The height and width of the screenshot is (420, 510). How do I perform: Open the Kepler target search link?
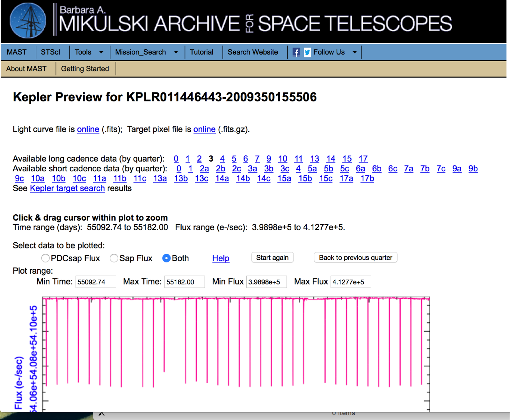(x=67, y=188)
